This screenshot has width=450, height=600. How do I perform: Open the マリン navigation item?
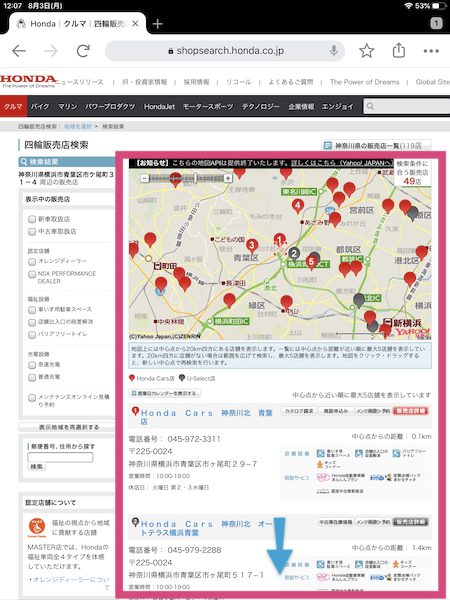pos(68,106)
